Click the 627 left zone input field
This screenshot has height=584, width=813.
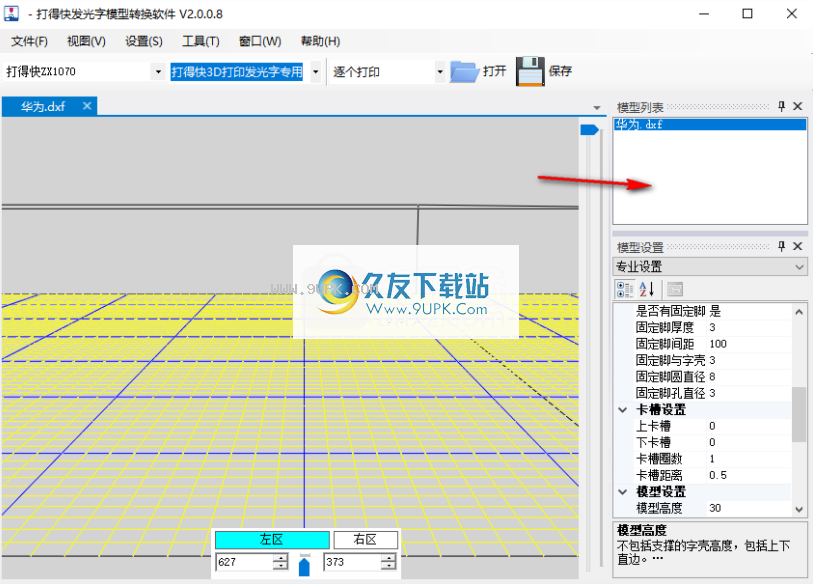pyautogui.click(x=245, y=562)
